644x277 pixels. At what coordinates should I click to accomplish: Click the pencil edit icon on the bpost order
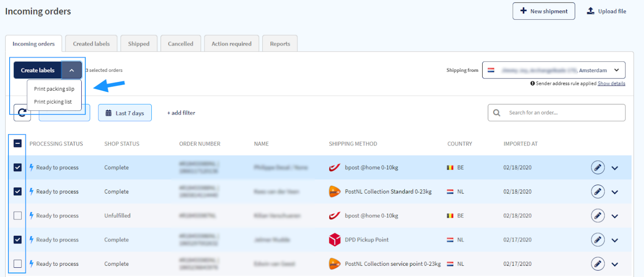tap(598, 167)
